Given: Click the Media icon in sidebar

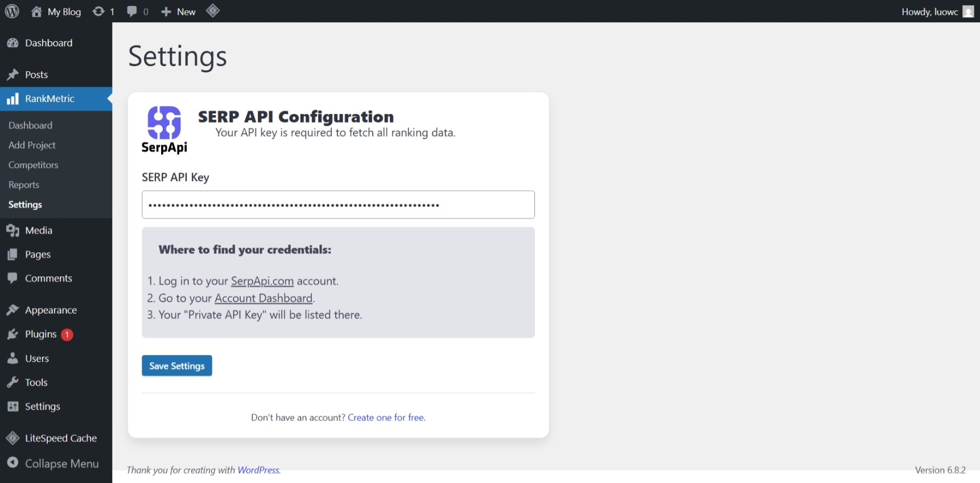Looking at the screenshot, I should click(x=13, y=230).
